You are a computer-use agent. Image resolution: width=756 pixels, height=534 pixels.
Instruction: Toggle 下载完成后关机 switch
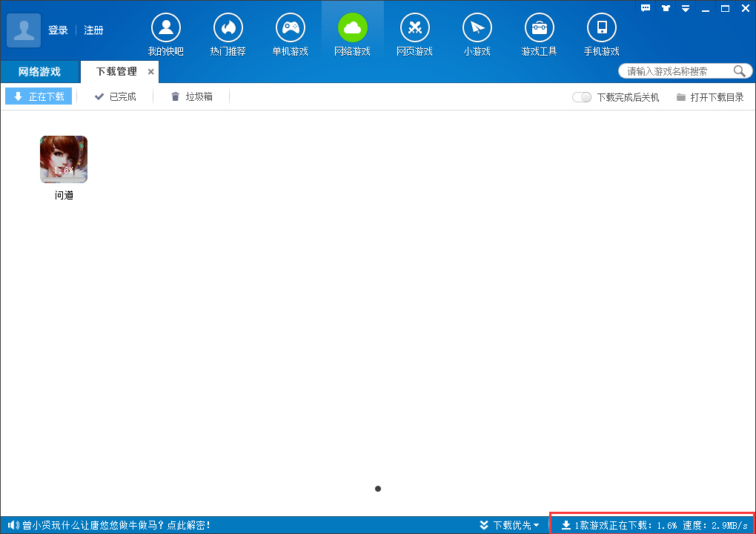pyautogui.click(x=582, y=97)
